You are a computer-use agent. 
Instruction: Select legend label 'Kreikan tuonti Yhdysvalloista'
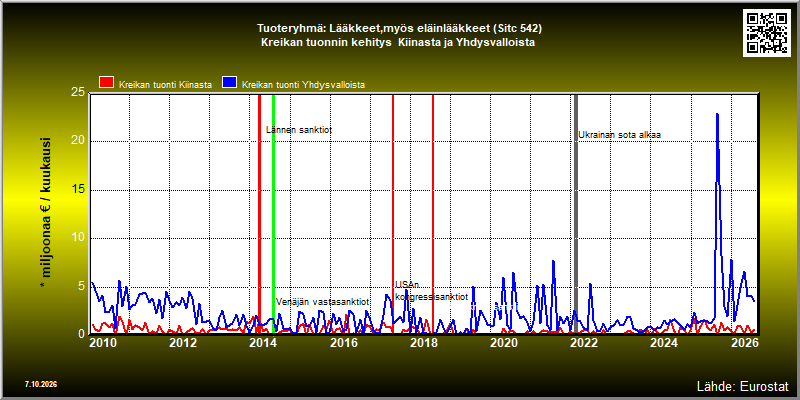[x=303, y=85]
